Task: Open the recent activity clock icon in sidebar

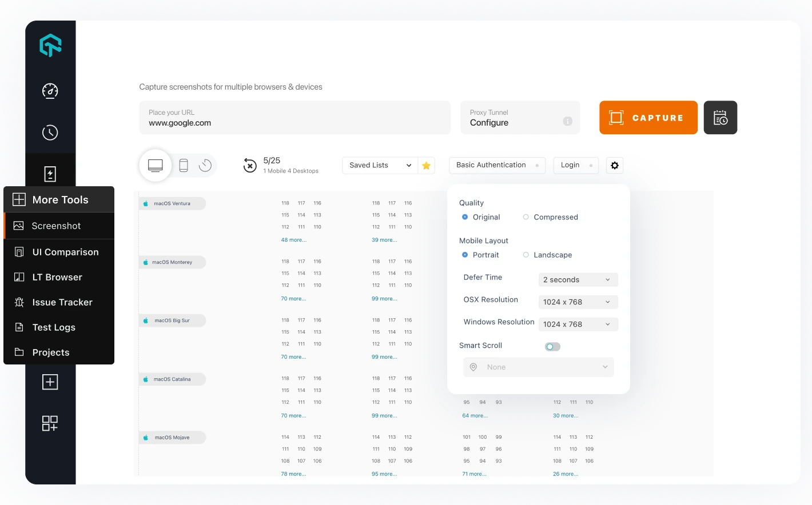Action: coord(50,133)
